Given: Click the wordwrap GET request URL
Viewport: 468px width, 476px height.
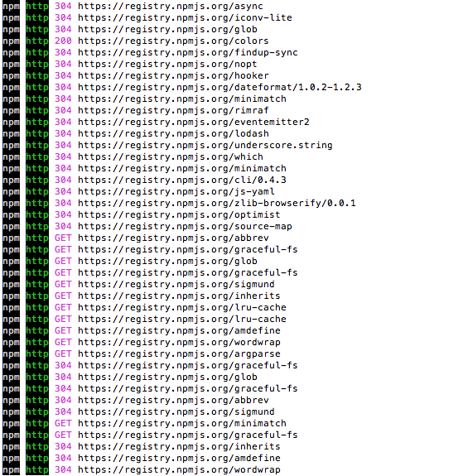Looking at the screenshot, I should [x=179, y=342].
